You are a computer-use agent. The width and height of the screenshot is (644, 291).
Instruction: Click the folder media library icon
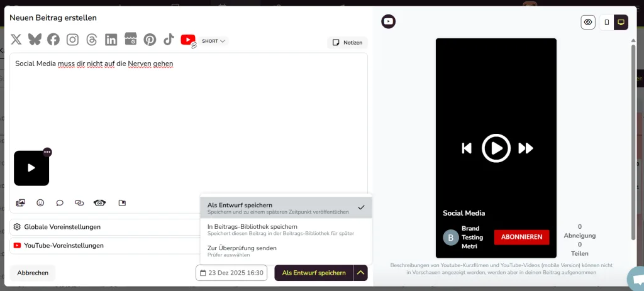(x=122, y=203)
